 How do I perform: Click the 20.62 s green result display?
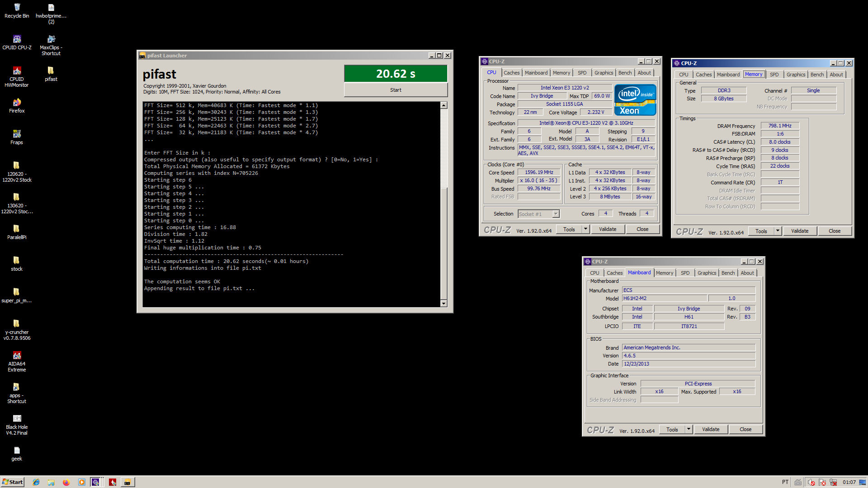coord(396,74)
